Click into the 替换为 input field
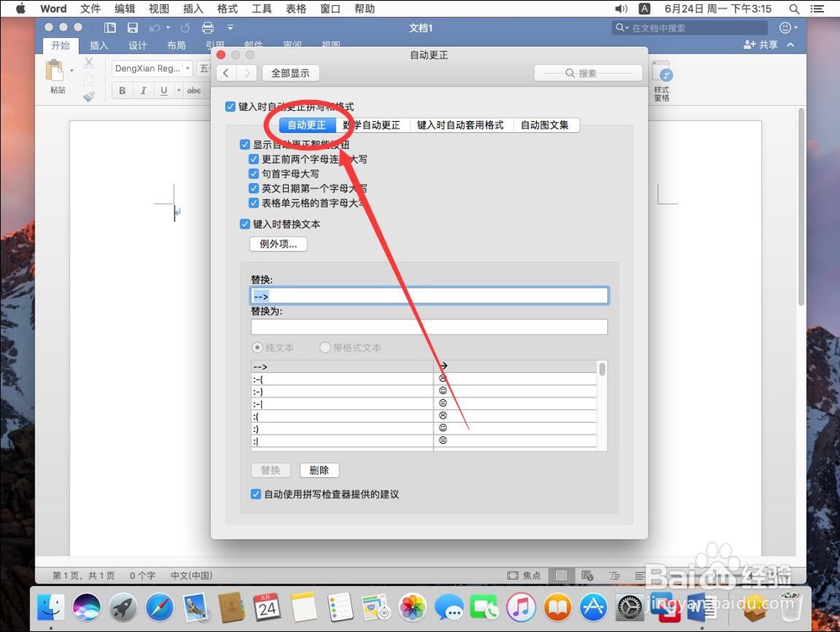This screenshot has height=632, width=840. pos(429,327)
